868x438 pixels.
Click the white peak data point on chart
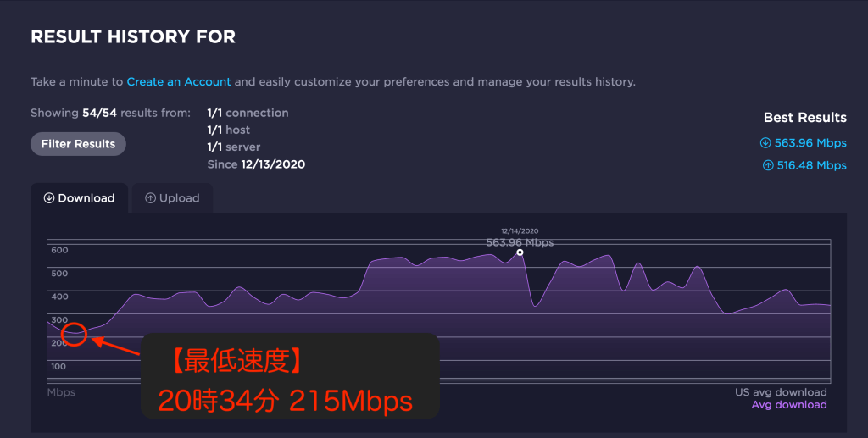pos(520,252)
